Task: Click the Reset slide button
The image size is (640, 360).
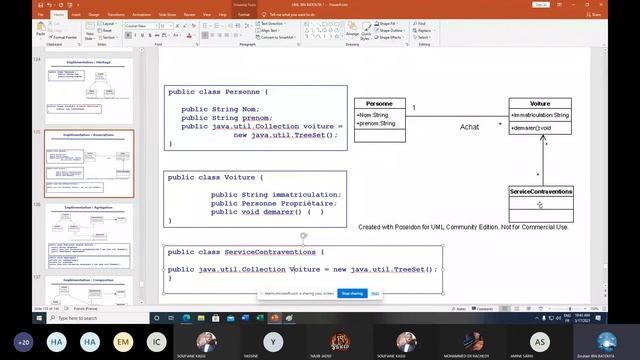Action: coord(105,31)
